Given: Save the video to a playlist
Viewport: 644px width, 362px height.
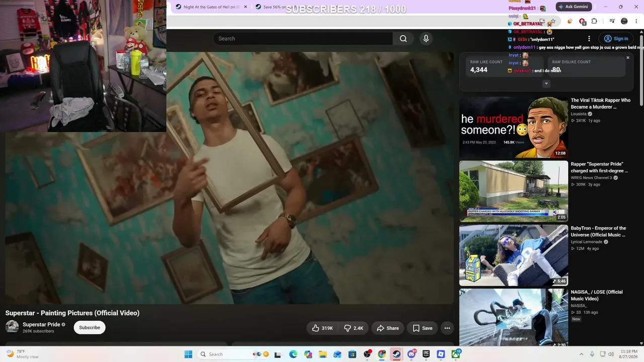Looking at the screenshot, I should [x=422, y=328].
